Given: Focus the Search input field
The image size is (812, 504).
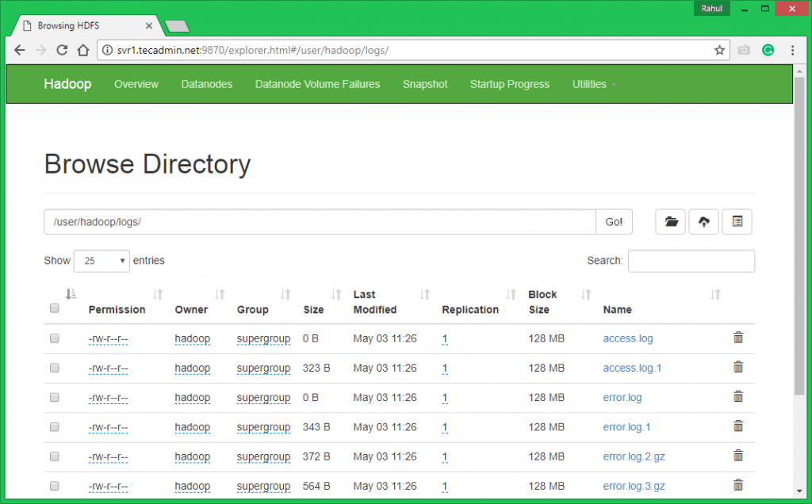Looking at the screenshot, I should (691, 261).
